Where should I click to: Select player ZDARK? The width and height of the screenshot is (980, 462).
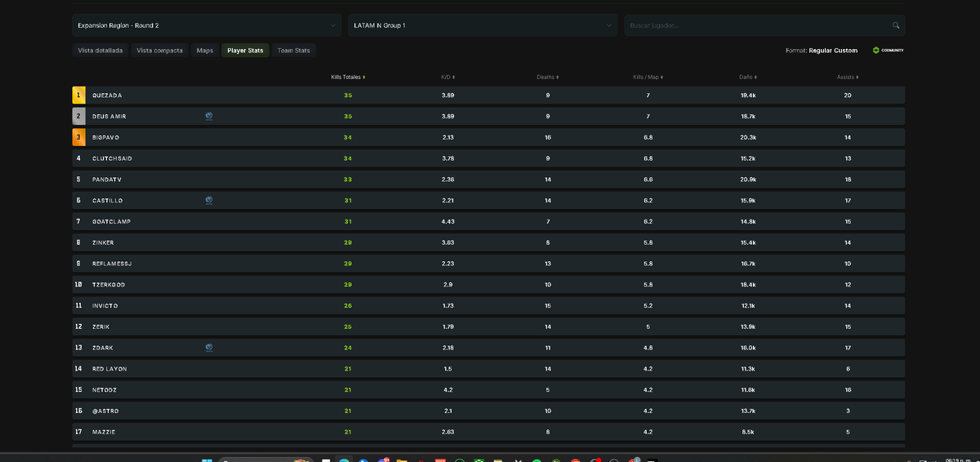[102, 348]
